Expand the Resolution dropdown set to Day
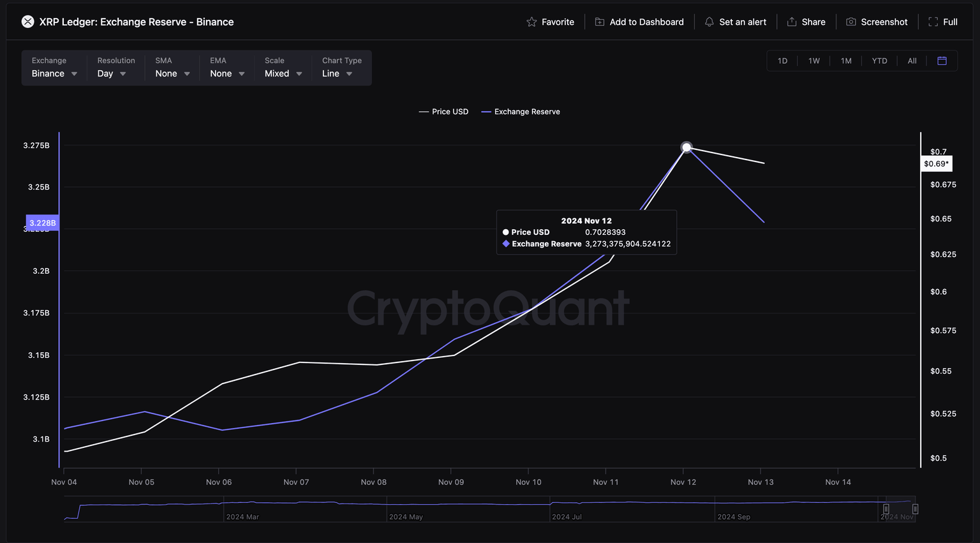This screenshot has width=980, height=543. pyautogui.click(x=112, y=73)
